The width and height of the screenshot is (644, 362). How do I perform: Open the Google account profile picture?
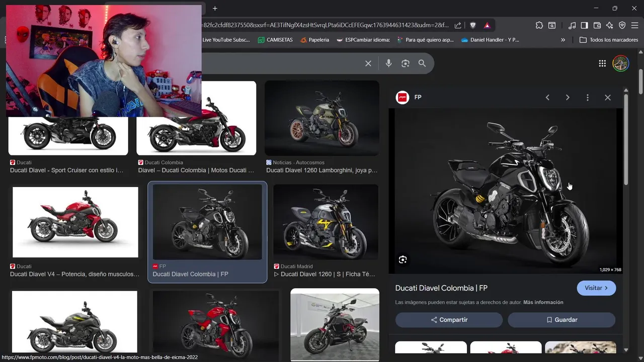click(621, 63)
